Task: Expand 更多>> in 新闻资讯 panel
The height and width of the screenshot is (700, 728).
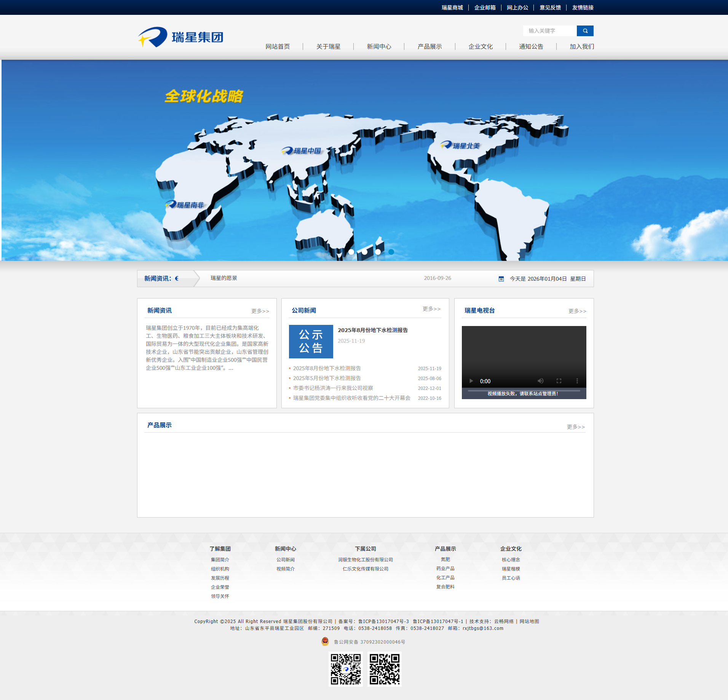Action: [x=260, y=311]
